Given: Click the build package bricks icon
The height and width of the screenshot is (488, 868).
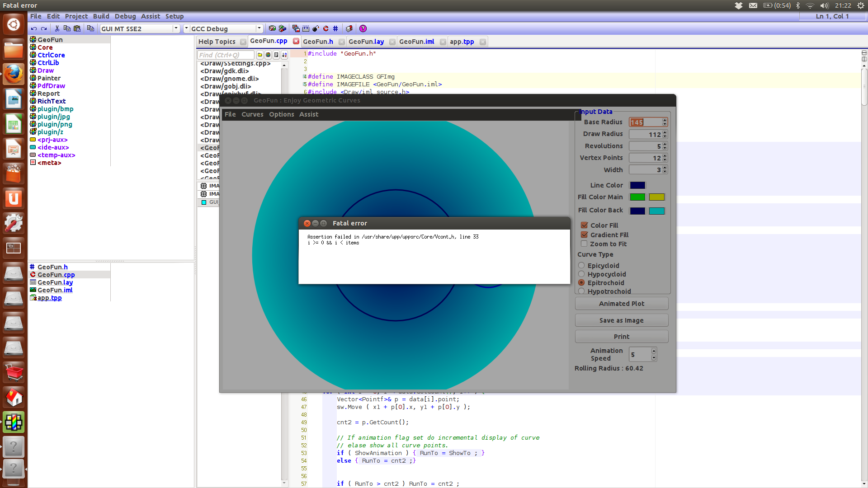Looking at the screenshot, I should tap(272, 28).
